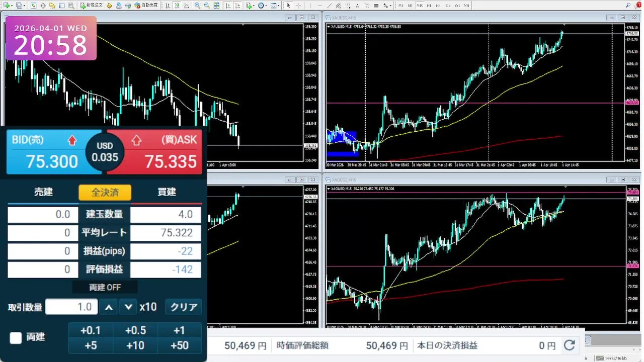This screenshot has width=644, height=362.
Task: Select the D1 timeframe tab
Action: click(448, 5)
